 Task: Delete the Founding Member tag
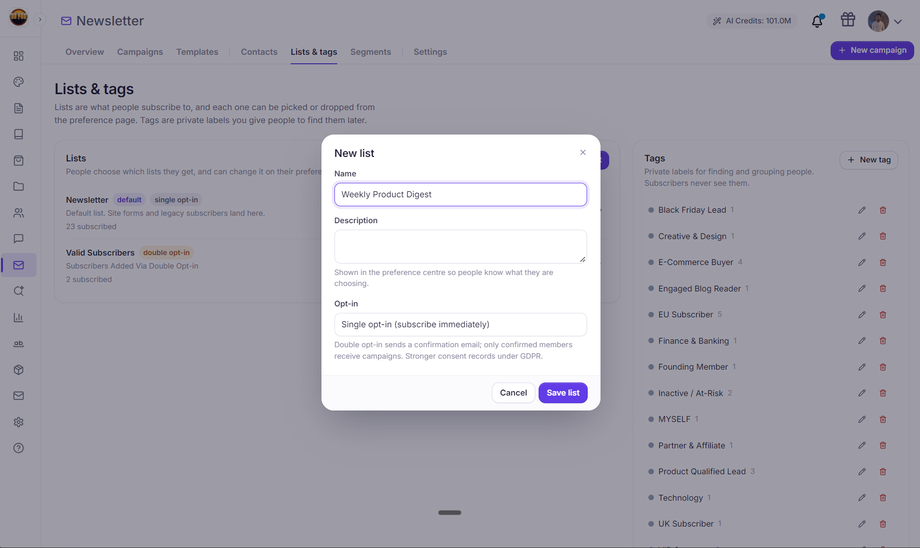882,367
